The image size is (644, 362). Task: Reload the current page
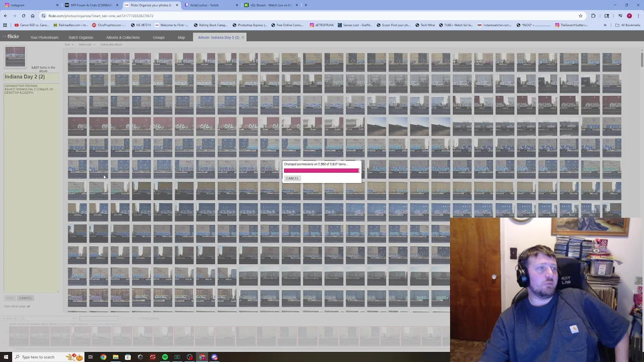(24, 16)
